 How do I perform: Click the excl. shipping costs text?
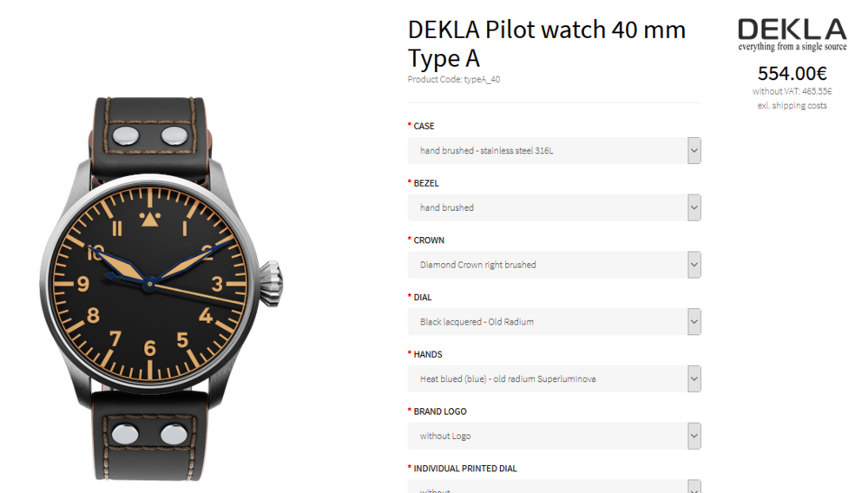792,106
